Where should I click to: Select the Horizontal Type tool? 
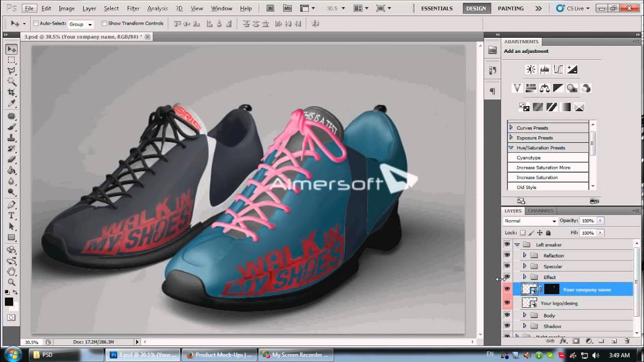tap(12, 216)
